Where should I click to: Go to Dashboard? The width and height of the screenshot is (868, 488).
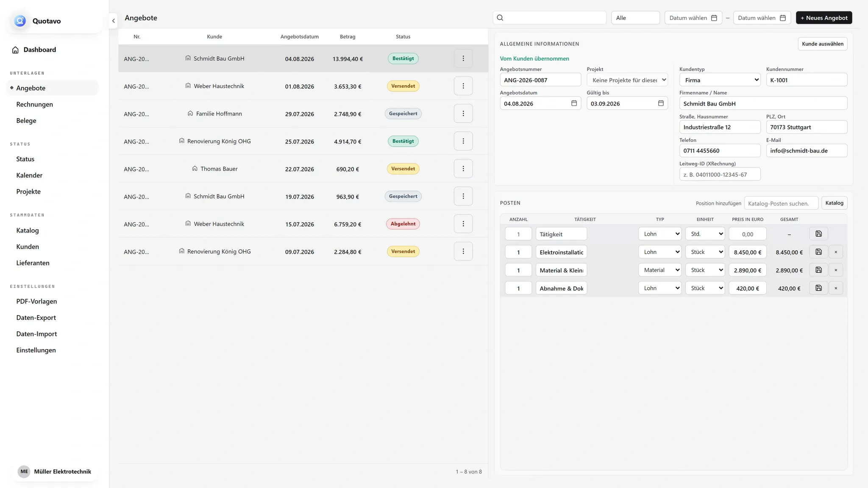click(x=39, y=50)
